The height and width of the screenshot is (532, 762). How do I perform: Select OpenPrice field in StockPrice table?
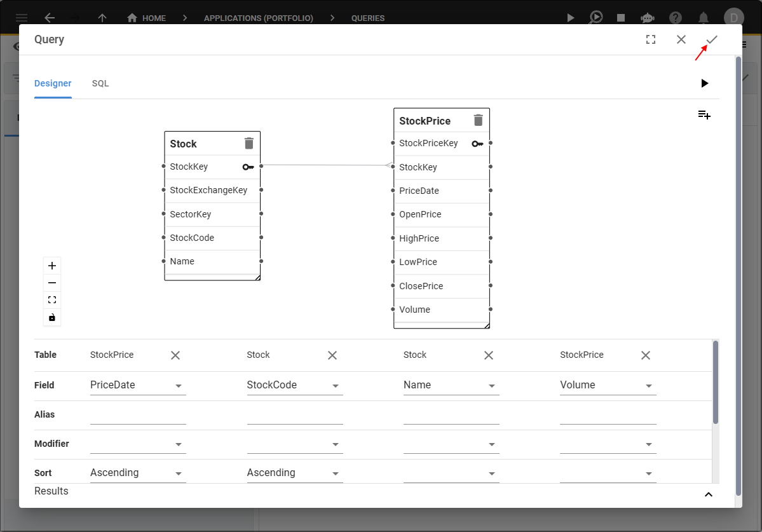point(442,215)
